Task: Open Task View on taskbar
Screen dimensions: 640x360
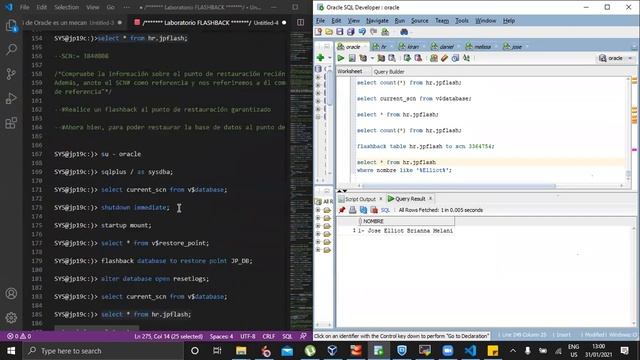Action: tap(217, 351)
